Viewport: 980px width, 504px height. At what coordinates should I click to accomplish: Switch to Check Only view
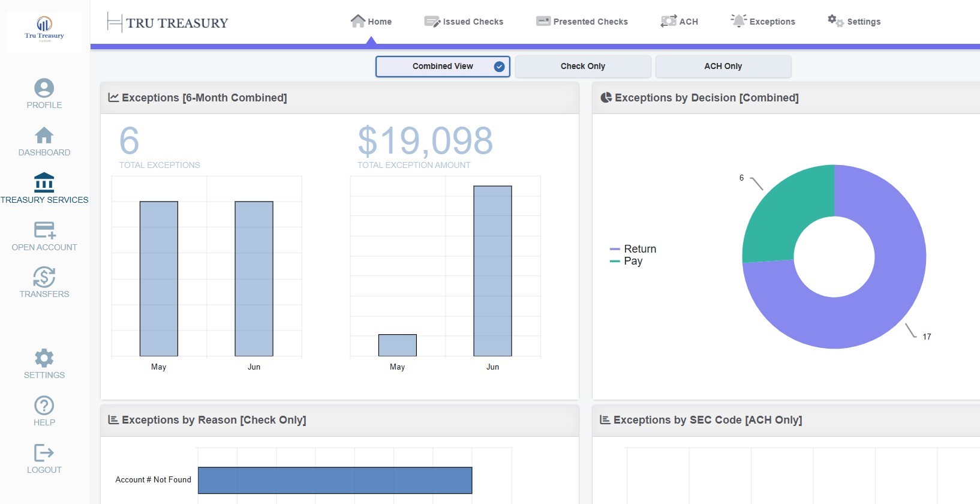(x=583, y=67)
